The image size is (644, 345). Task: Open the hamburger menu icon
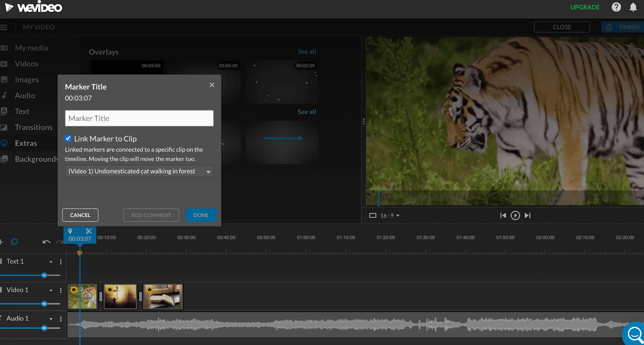coord(4,27)
